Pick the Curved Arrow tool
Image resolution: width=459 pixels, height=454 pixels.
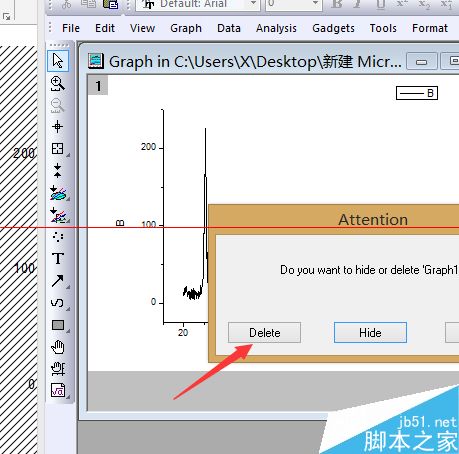[x=57, y=303]
